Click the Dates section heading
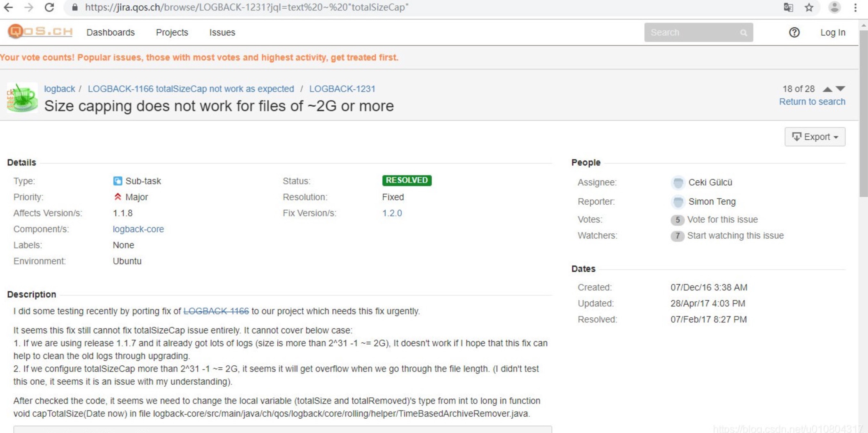 click(583, 269)
